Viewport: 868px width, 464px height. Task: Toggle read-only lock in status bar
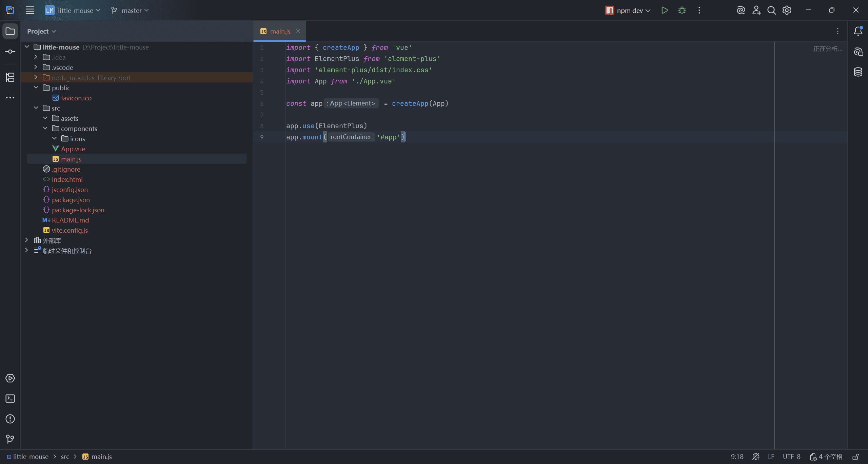(856, 457)
